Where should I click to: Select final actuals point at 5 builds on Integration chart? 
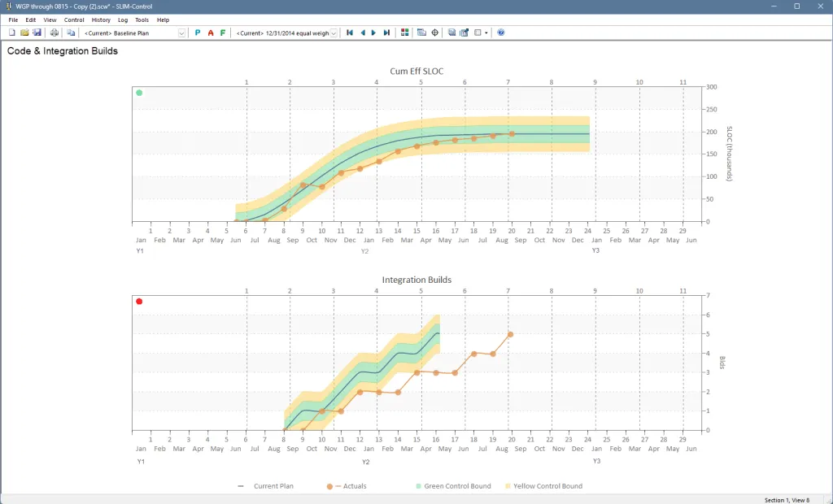click(511, 335)
